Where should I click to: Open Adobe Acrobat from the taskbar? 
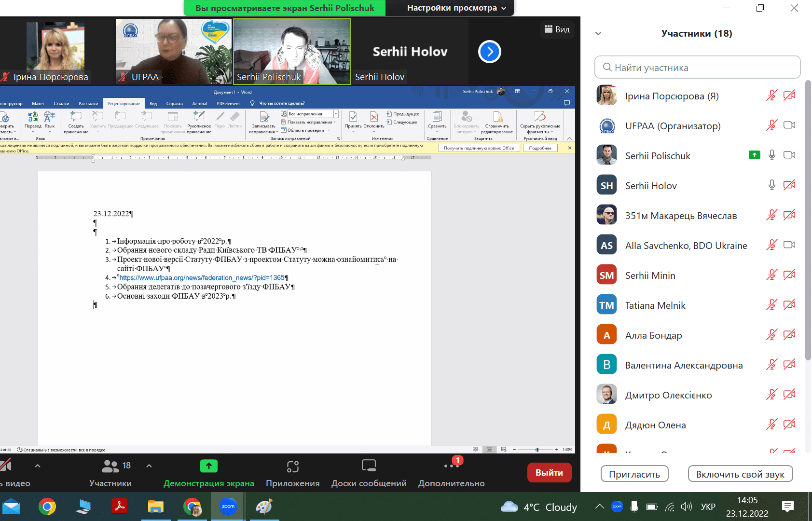pos(119,507)
